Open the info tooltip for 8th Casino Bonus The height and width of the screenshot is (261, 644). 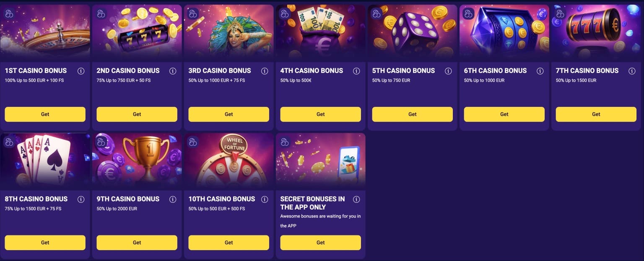click(81, 199)
